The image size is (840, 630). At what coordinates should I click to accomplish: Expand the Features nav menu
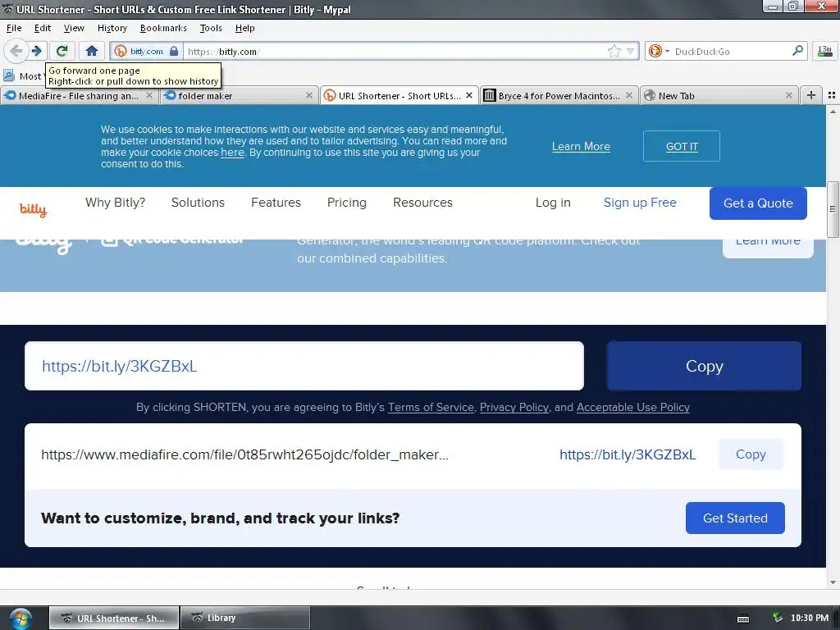point(276,203)
